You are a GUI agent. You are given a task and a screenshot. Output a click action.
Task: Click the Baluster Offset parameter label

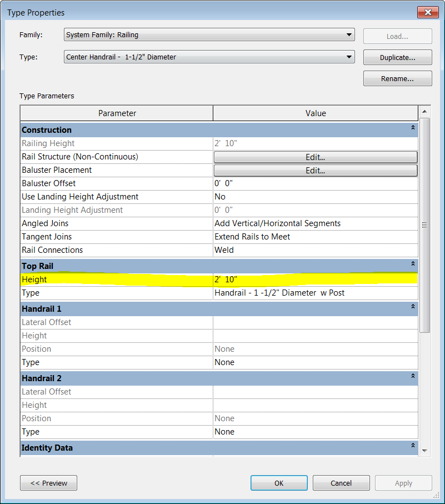[x=49, y=183]
